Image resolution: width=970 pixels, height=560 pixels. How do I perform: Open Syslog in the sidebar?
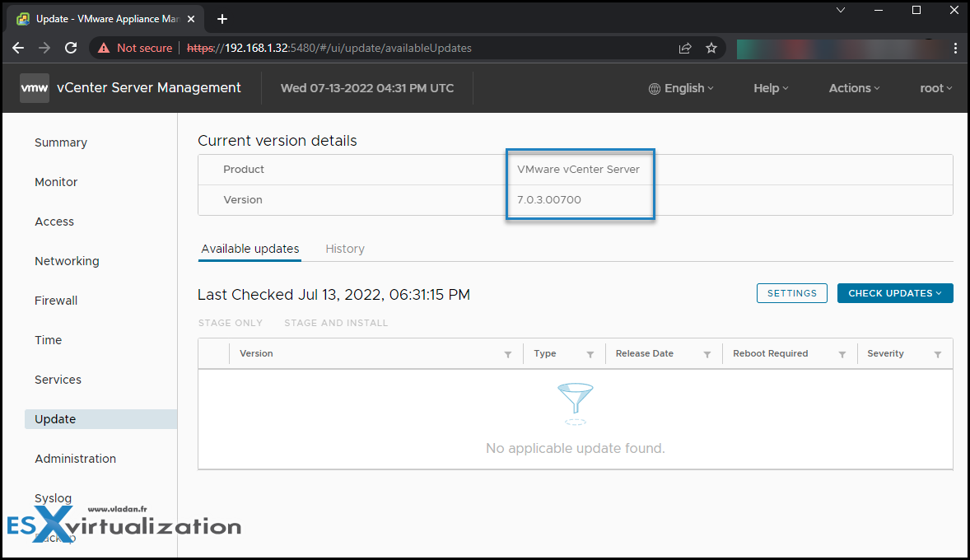(x=54, y=498)
